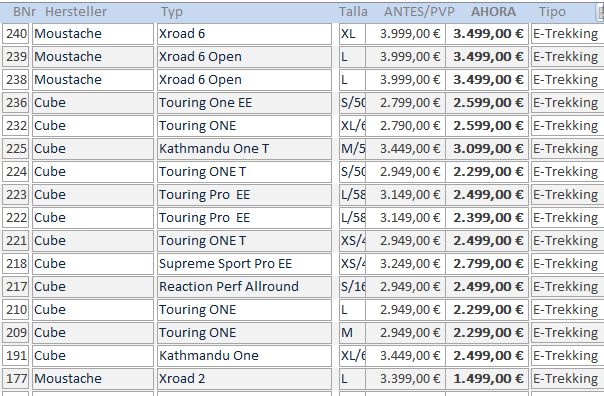Click the Xroad 6 model field

(x=244, y=34)
